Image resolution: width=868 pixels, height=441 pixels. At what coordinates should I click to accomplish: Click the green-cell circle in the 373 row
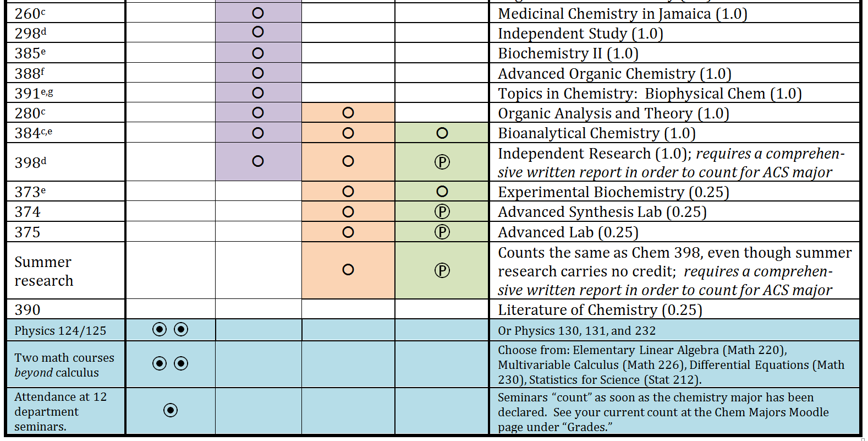point(442,192)
